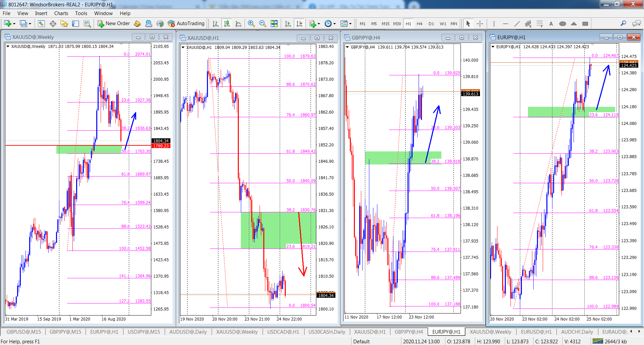Expand the Periodicity clock dropdown
Image resolution: width=644 pixels, height=345 pixels.
coord(334,24)
